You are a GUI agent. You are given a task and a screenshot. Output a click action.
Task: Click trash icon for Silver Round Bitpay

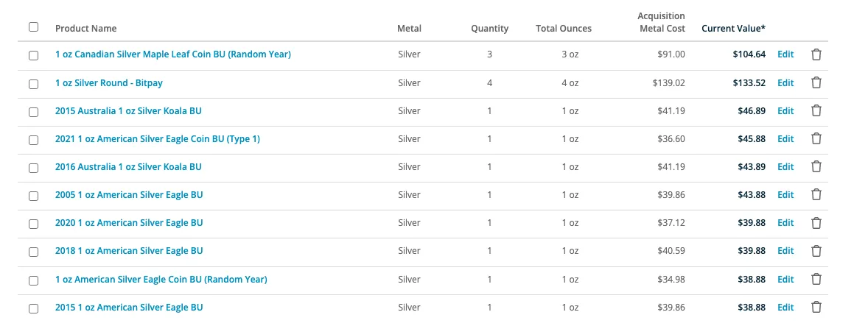tap(816, 83)
